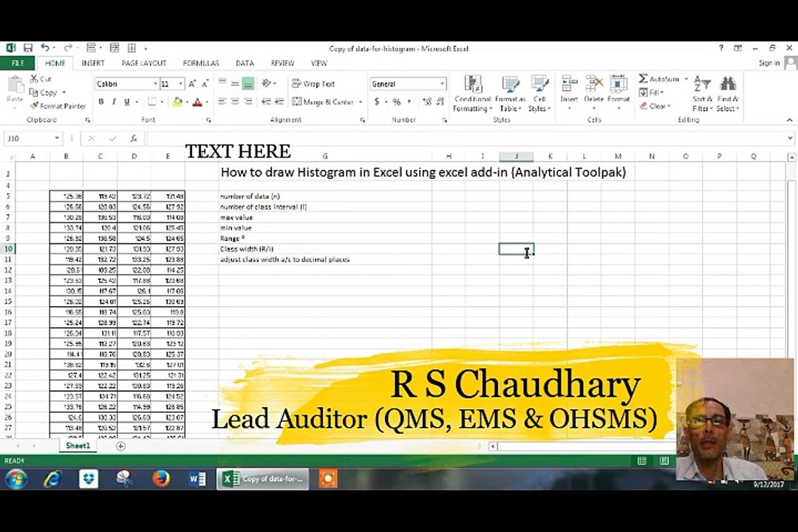Screen dimensions: 798x532
Task: Click Format Painter brush
Action: tap(58, 106)
